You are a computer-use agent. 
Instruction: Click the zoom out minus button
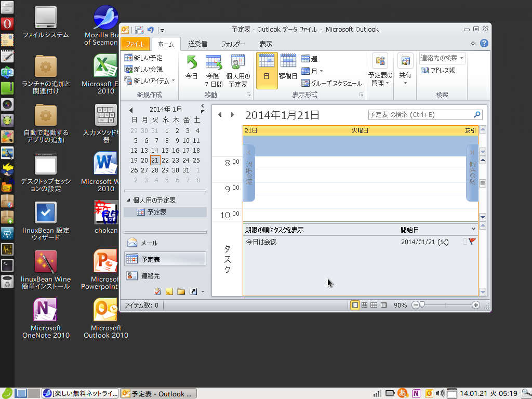(415, 305)
